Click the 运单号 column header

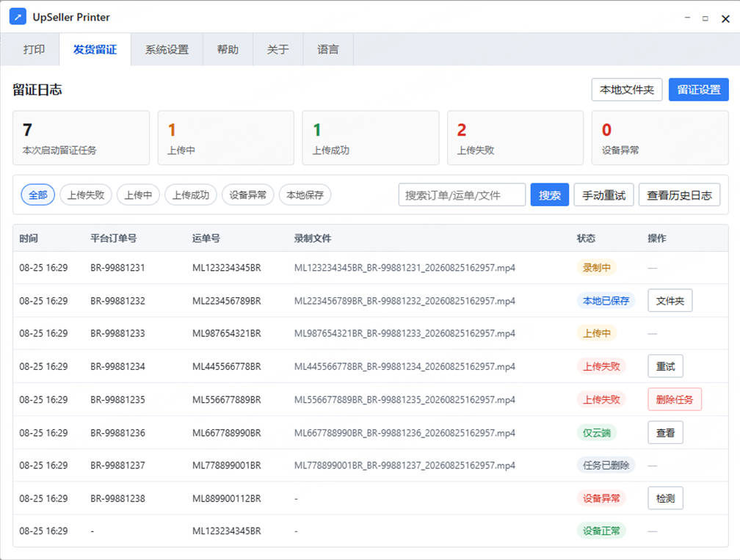pos(206,239)
